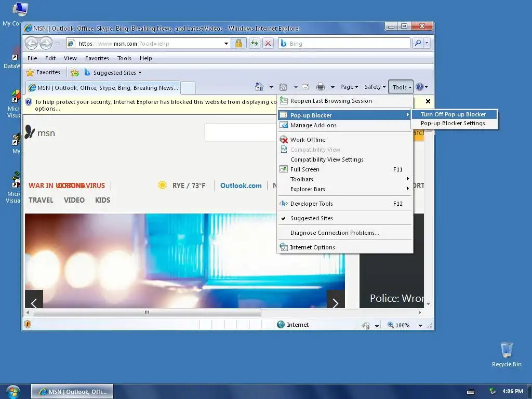This screenshot has width=532, height=399.
Task: Click Add to Favorites Bar icon
Action: point(75,72)
